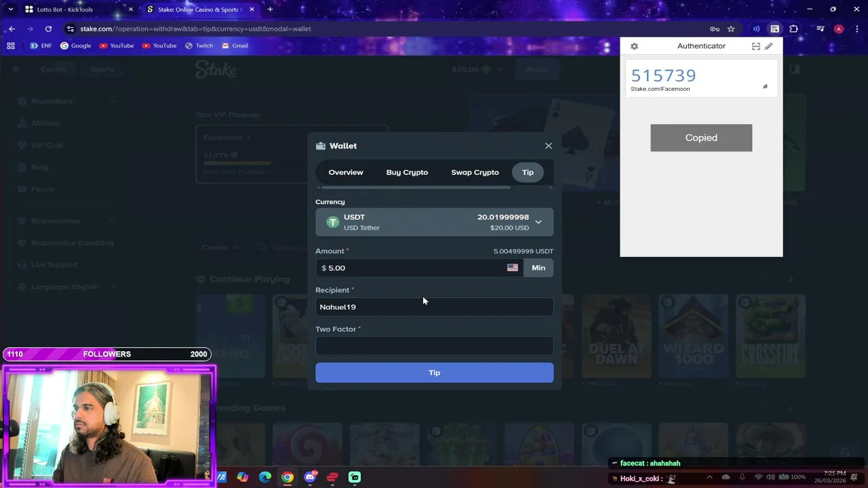Open Microsoft Edge from the taskbar
Viewport: 868px width, 488px height.
tap(265, 477)
